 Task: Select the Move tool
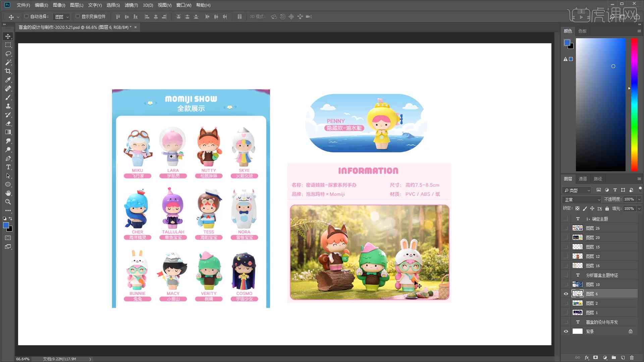8,36
